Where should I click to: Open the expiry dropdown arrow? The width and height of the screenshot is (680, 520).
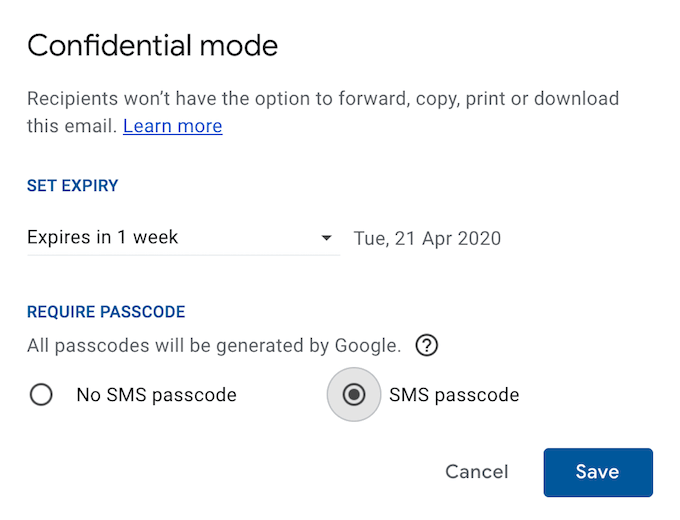(326, 238)
